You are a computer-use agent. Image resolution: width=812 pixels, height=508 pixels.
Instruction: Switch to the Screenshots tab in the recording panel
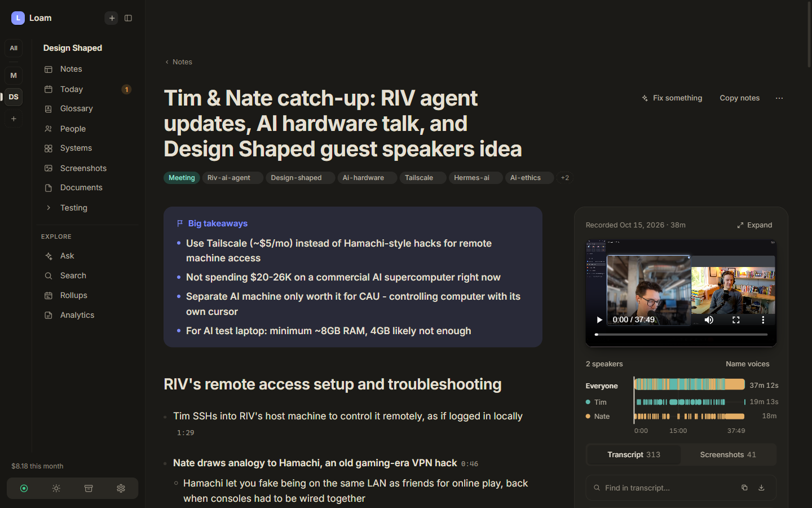click(728, 455)
